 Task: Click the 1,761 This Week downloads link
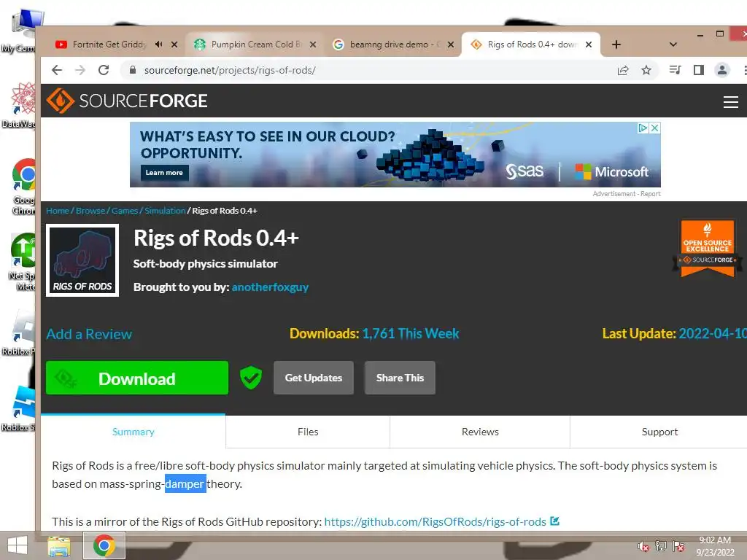tap(411, 334)
